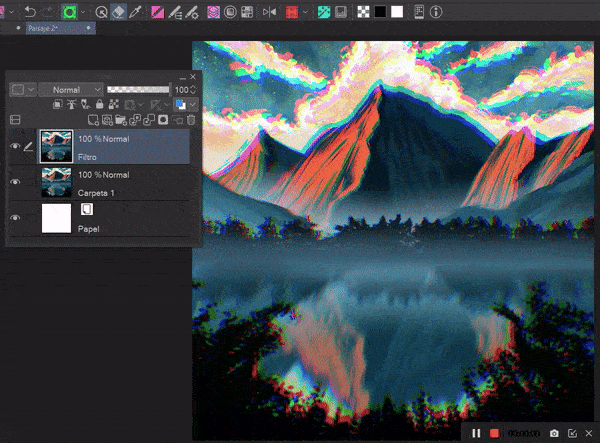This screenshot has width=600, height=443.
Task: Create a new layer folder
Action: point(121,120)
